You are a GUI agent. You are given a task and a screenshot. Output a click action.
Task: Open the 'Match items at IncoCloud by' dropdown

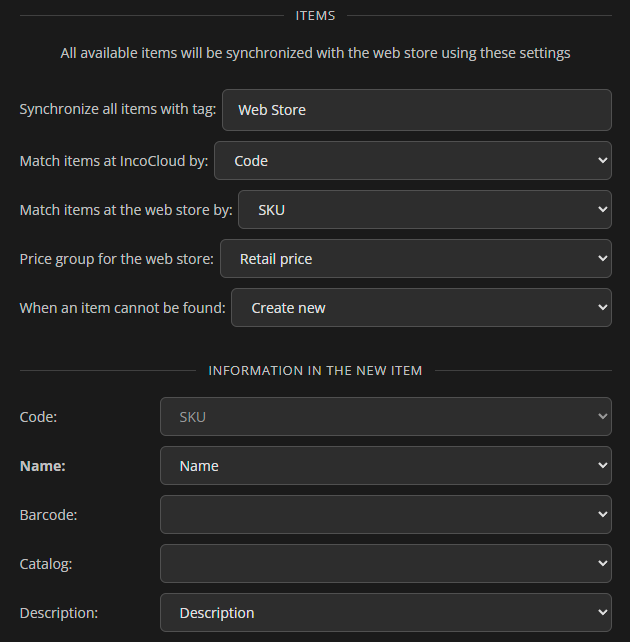point(413,160)
